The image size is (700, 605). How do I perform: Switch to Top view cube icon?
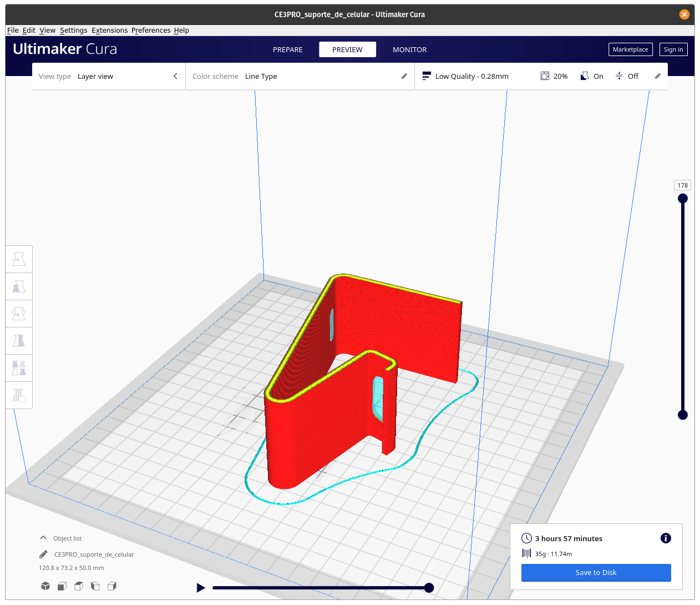point(79,586)
